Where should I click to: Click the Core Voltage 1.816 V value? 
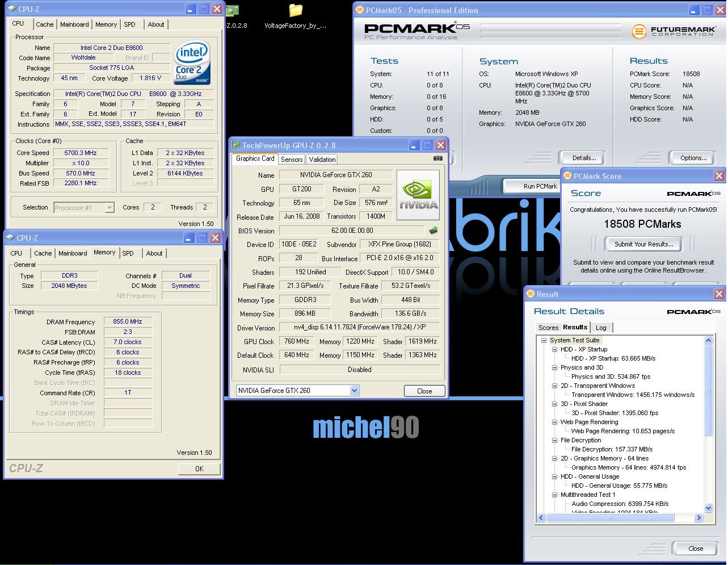coord(150,78)
